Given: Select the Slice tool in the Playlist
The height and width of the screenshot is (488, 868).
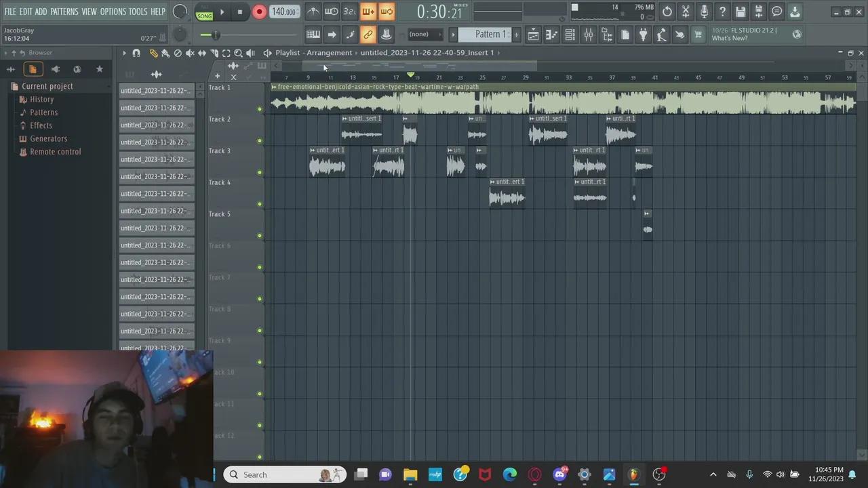Looking at the screenshot, I should (214, 53).
